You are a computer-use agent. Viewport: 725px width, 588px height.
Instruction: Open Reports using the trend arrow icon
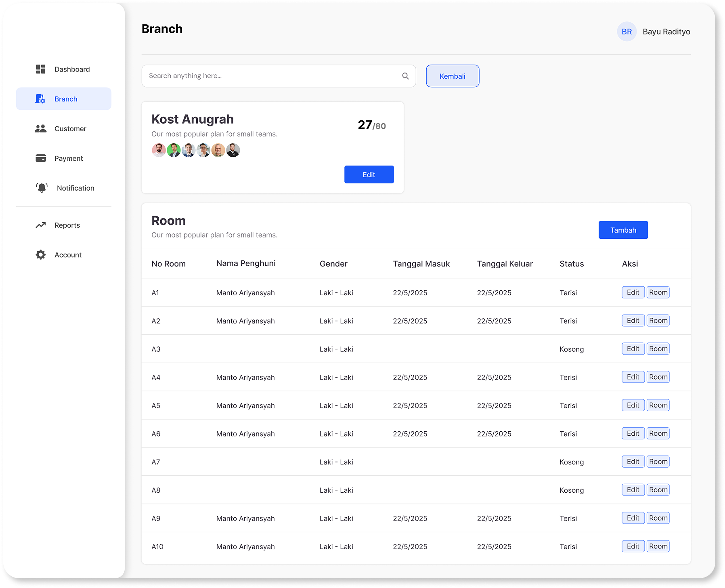click(x=41, y=225)
